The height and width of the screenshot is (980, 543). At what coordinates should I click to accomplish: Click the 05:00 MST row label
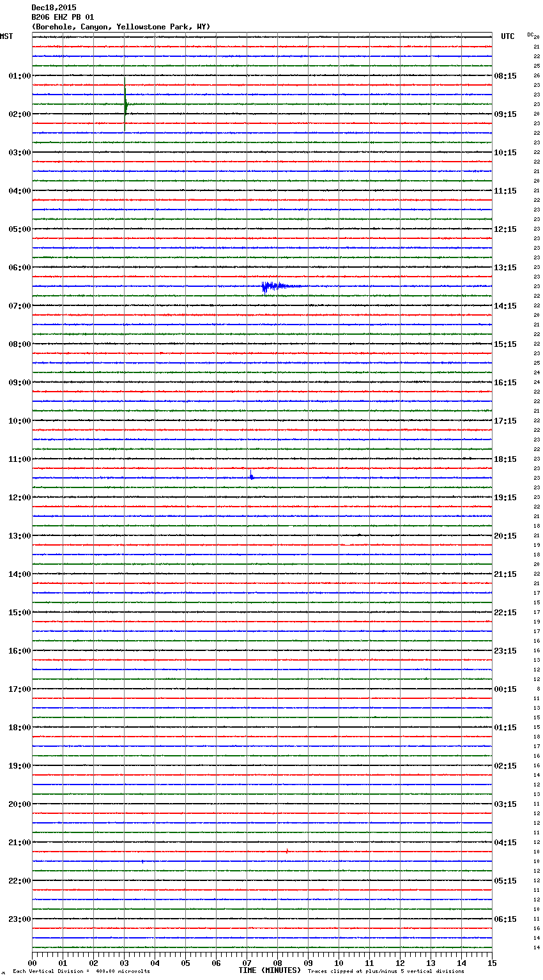point(20,229)
